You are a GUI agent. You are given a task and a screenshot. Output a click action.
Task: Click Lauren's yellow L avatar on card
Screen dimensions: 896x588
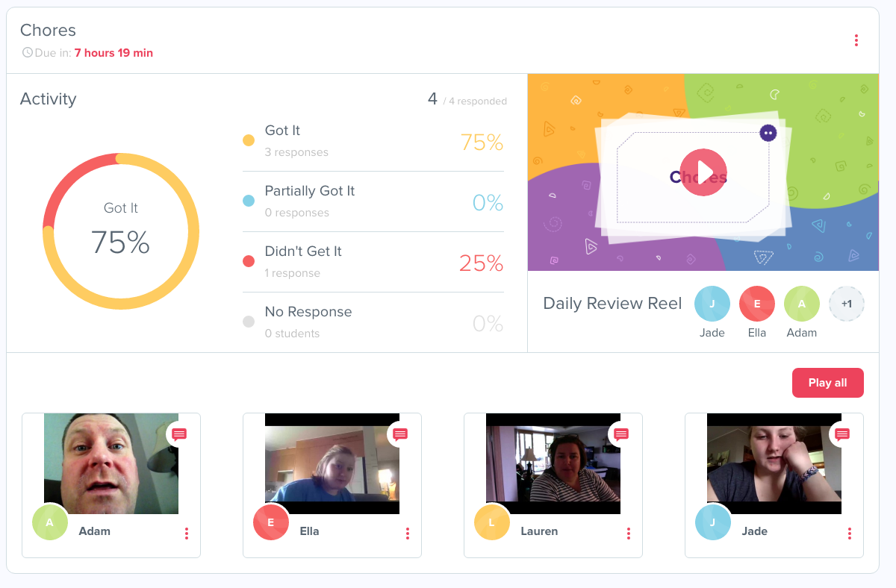tap(491, 522)
